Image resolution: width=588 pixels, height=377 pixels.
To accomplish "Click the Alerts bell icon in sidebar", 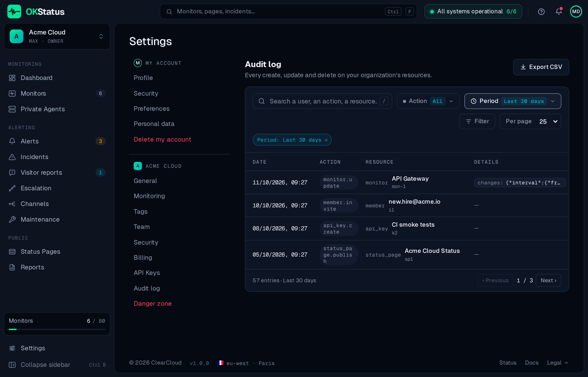I will click(x=12, y=141).
